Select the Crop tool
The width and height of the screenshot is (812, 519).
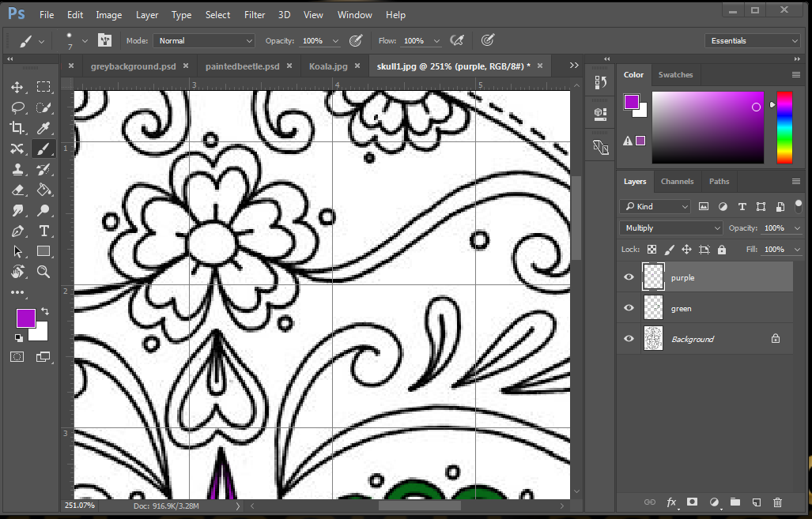pos(17,128)
